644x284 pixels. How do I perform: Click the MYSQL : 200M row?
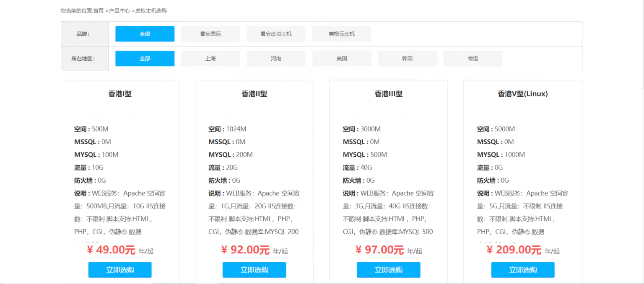coord(231,155)
